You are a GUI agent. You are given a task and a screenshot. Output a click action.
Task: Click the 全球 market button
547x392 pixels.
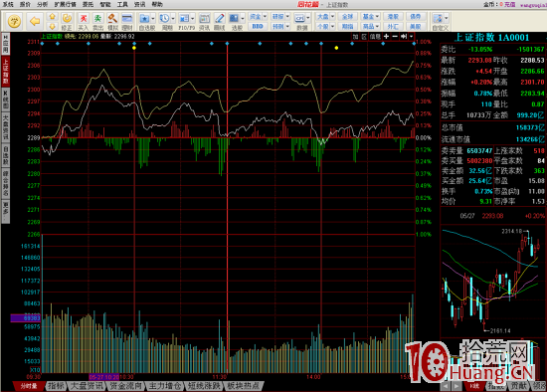tap(348, 16)
